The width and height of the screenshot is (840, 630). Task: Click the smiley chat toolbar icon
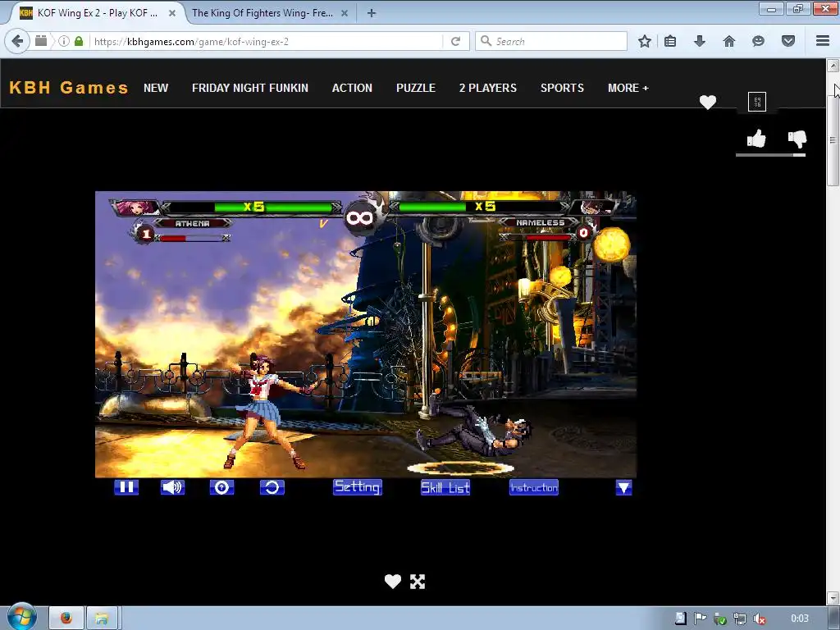click(758, 41)
